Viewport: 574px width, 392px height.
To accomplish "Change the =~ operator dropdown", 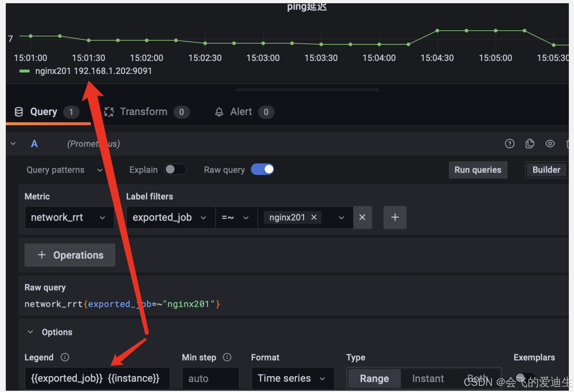I will (236, 218).
